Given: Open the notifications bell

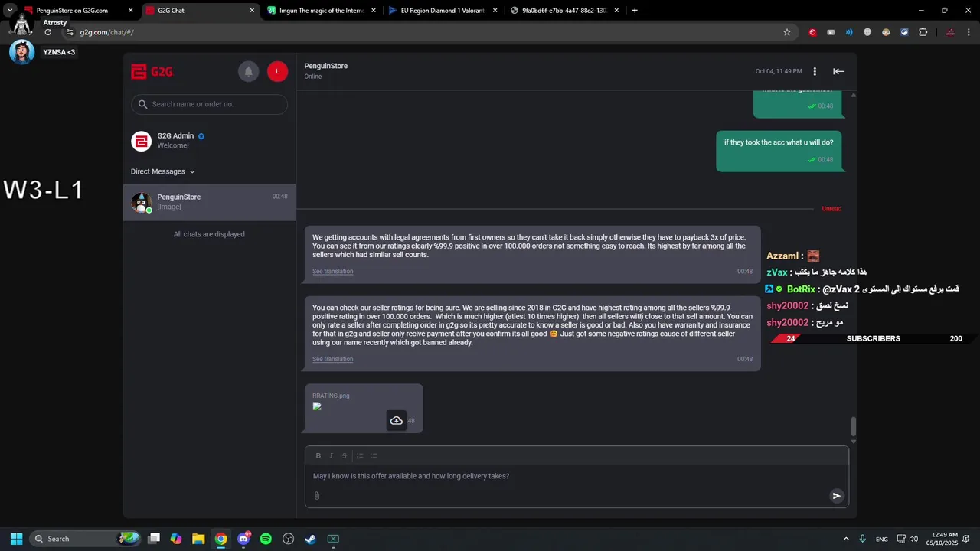Looking at the screenshot, I should [248, 71].
